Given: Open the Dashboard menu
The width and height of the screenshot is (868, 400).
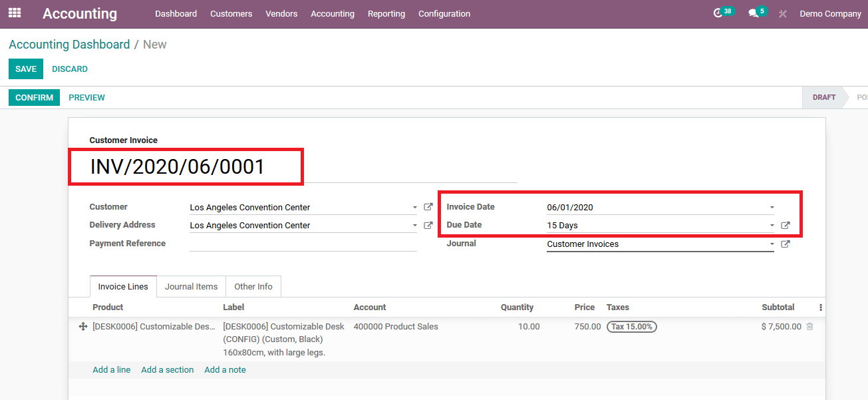Looking at the screenshot, I should click(x=176, y=13).
